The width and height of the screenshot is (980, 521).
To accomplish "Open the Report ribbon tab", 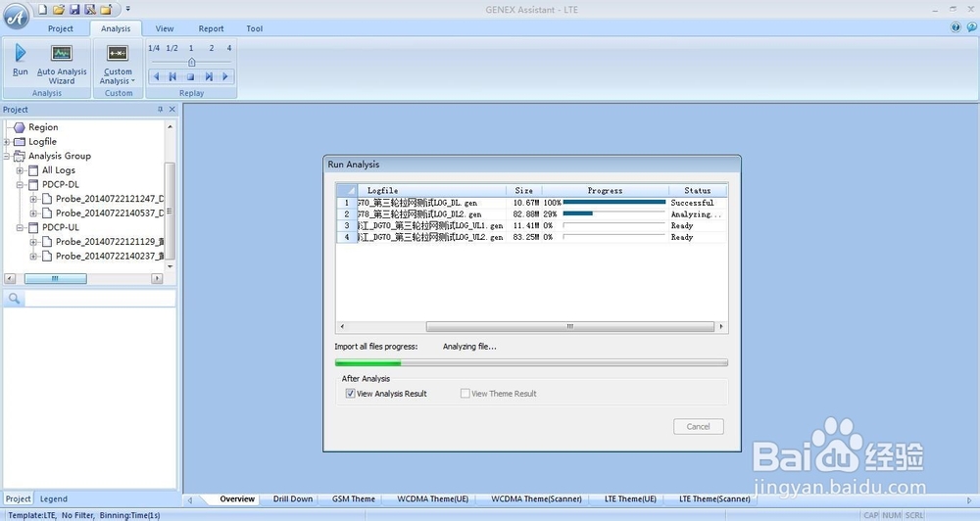I will coord(212,28).
